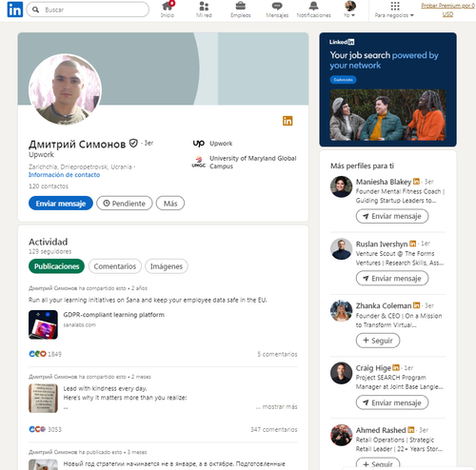This screenshot has width=476, height=470.
Task: Open the Más options button
Action: [x=170, y=204]
